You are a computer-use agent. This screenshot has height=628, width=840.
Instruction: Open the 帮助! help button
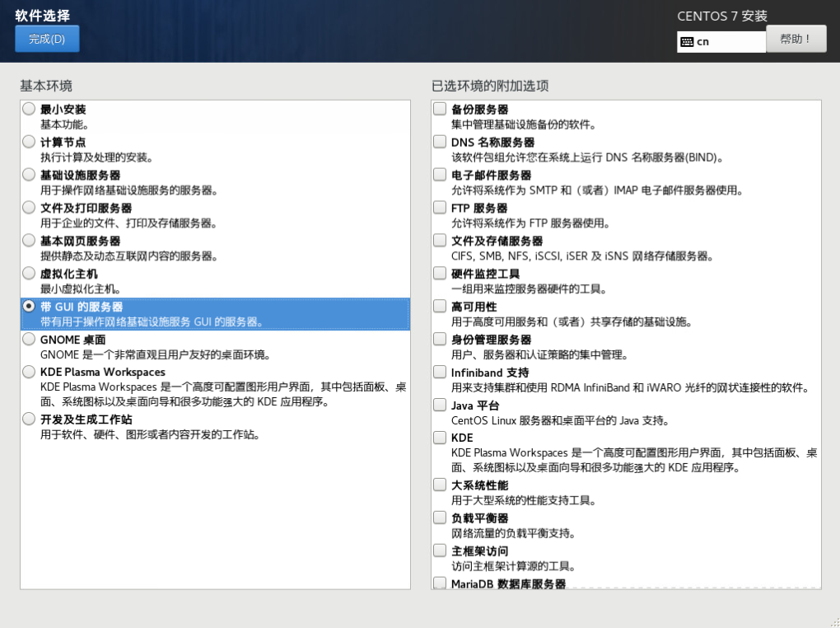point(796,39)
